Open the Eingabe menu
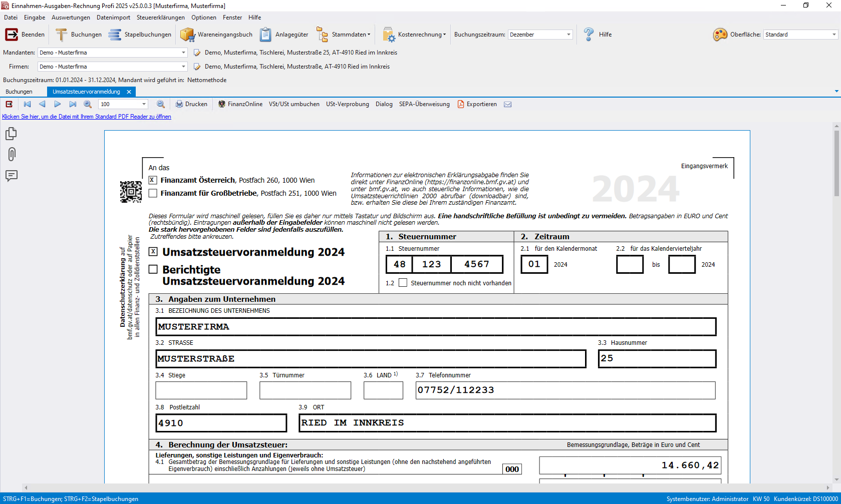The image size is (841, 504). pos(35,18)
